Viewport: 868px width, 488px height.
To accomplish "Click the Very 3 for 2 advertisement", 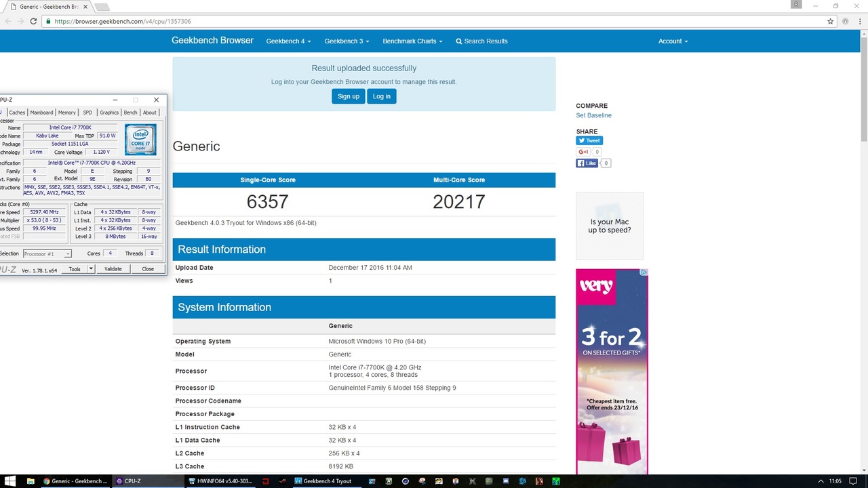I will pos(612,371).
